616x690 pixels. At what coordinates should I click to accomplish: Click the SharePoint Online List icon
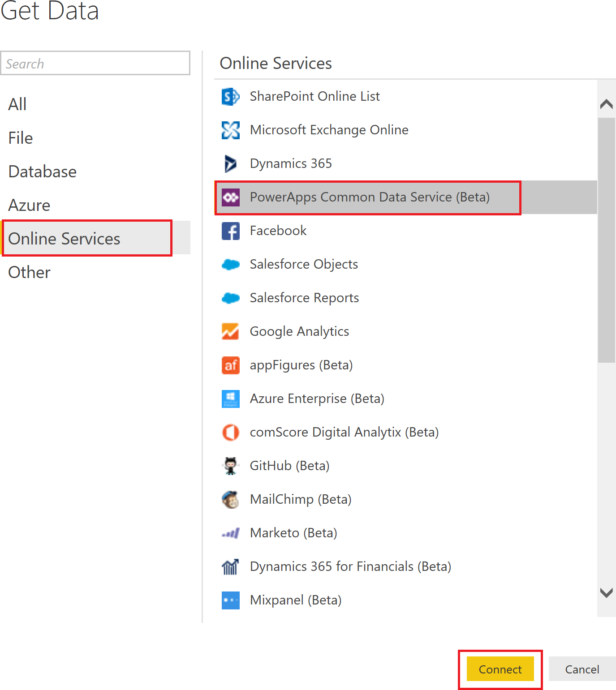point(231,96)
